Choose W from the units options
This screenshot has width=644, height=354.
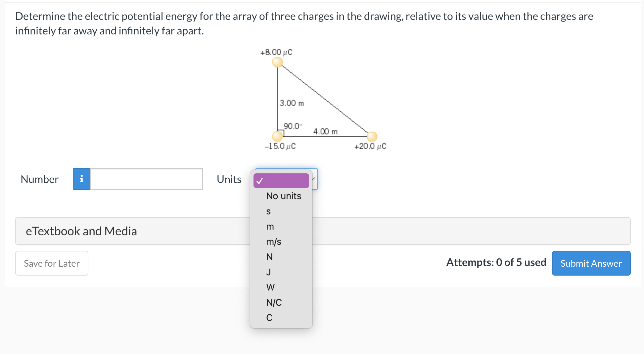pyautogui.click(x=271, y=287)
